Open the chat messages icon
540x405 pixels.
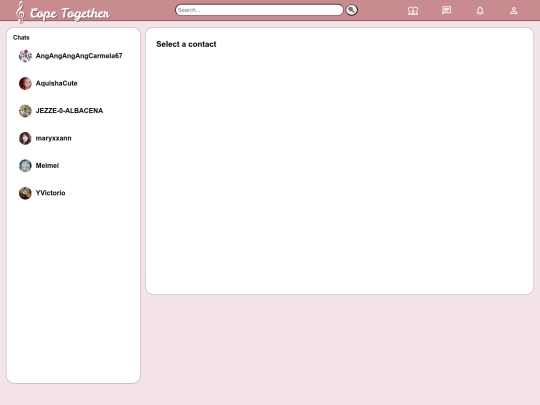pyautogui.click(x=446, y=10)
